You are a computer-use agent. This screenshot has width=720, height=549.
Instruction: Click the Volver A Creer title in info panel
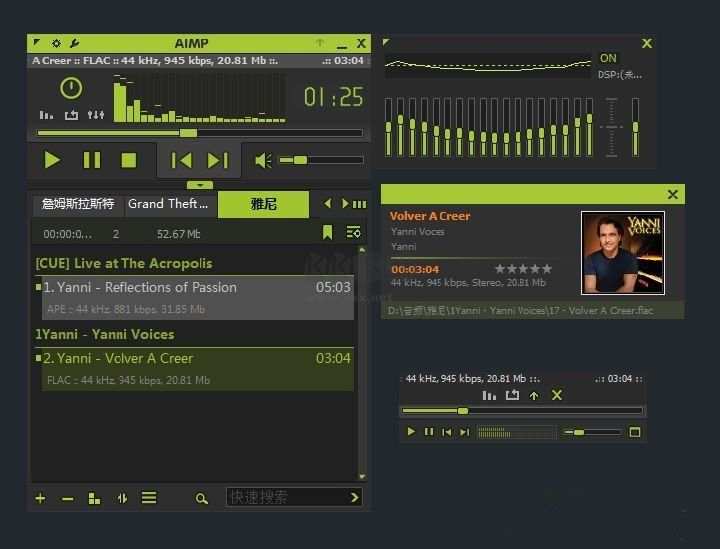pos(430,216)
